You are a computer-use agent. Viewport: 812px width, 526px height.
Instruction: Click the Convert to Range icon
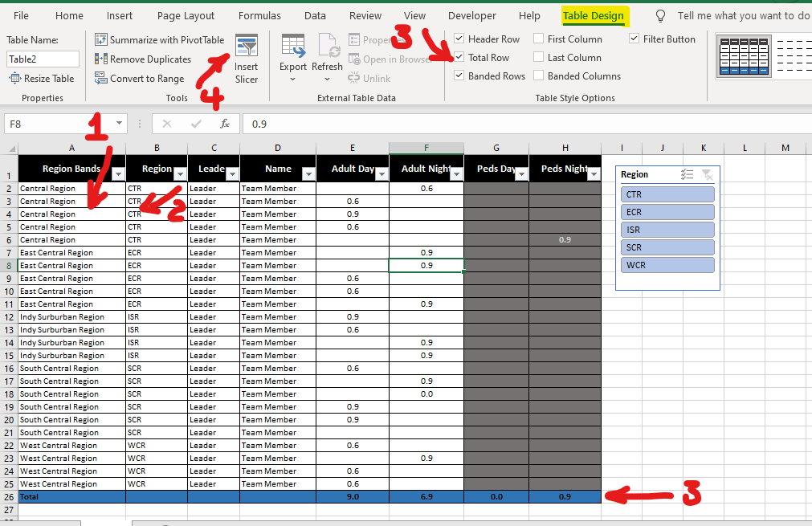tap(101, 78)
